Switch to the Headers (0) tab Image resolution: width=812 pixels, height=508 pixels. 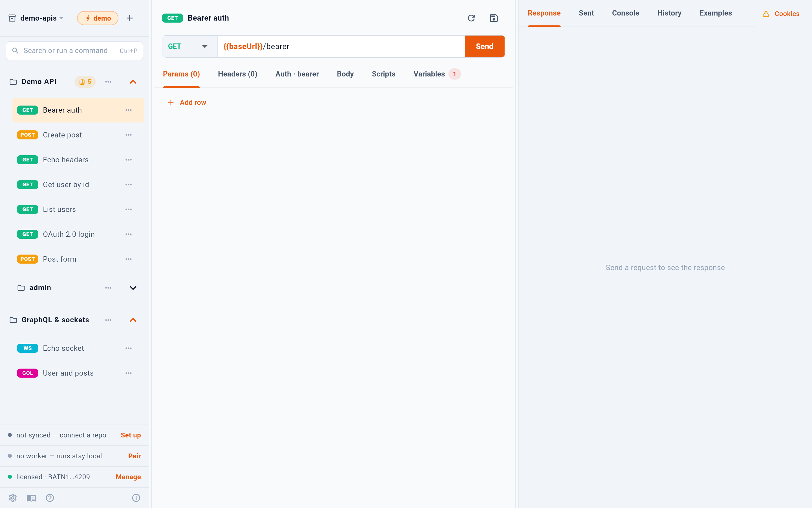[x=238, y=74]
